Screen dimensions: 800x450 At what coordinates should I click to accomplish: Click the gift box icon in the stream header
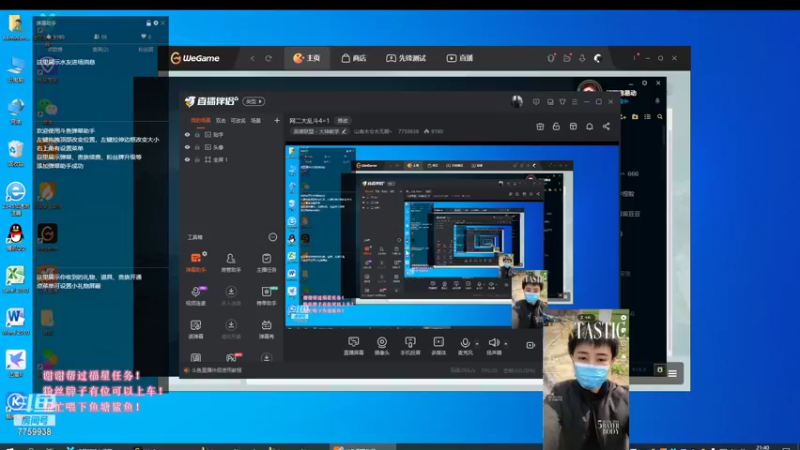tap(540, 126)
